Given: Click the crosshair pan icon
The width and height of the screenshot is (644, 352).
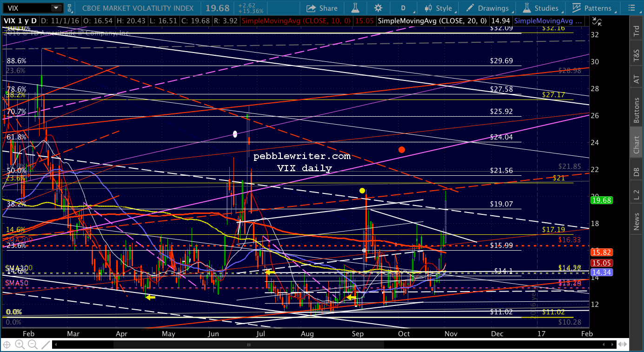Looking at the screenshot, I should pos(7,345).
